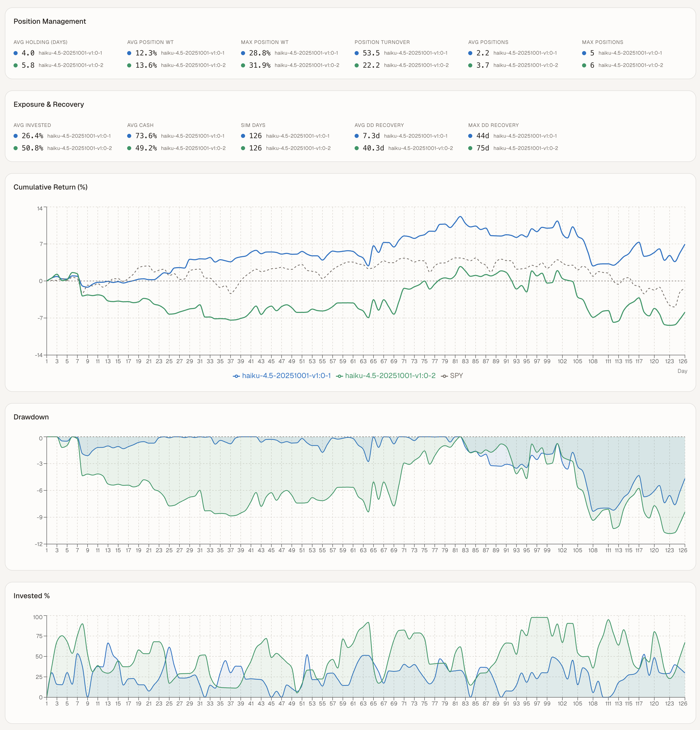700x730 pixels.
Task: Click day 83 tick on Drawdown axis
Action: [465, 550]
